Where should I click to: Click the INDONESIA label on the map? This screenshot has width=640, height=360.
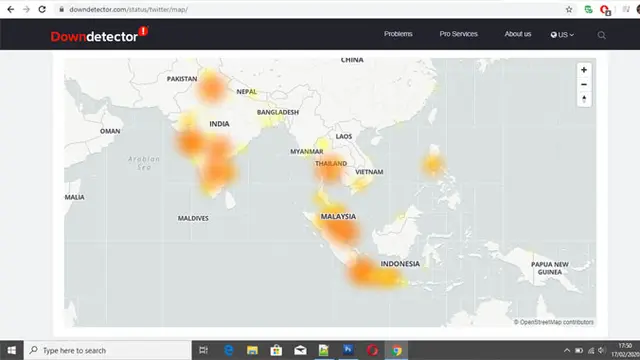(400, 264)
